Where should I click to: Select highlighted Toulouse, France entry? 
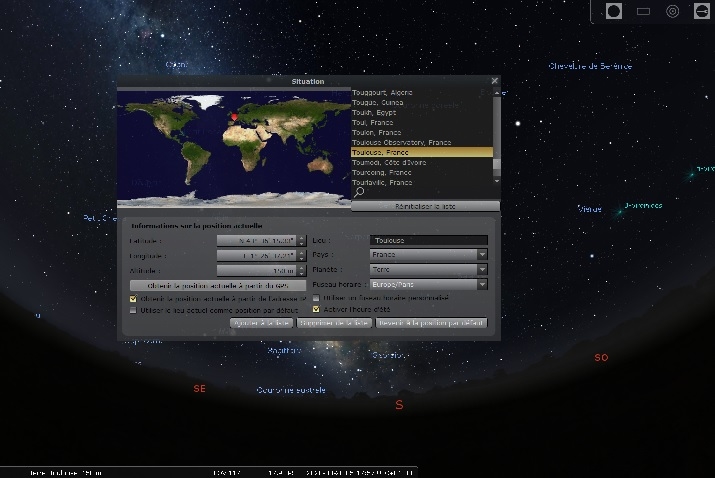[422, 152]
